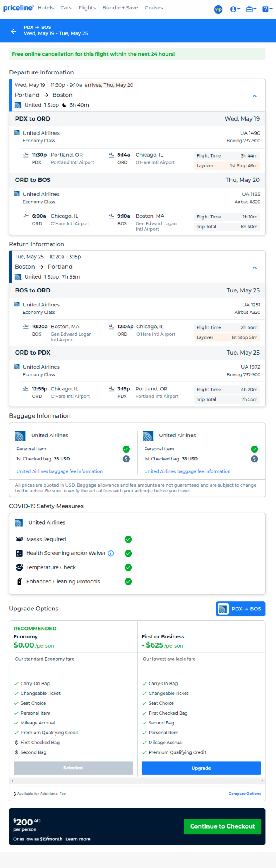276x868 pixels.
Task: Click United logo on Portland departure summary
Action: 18,105
